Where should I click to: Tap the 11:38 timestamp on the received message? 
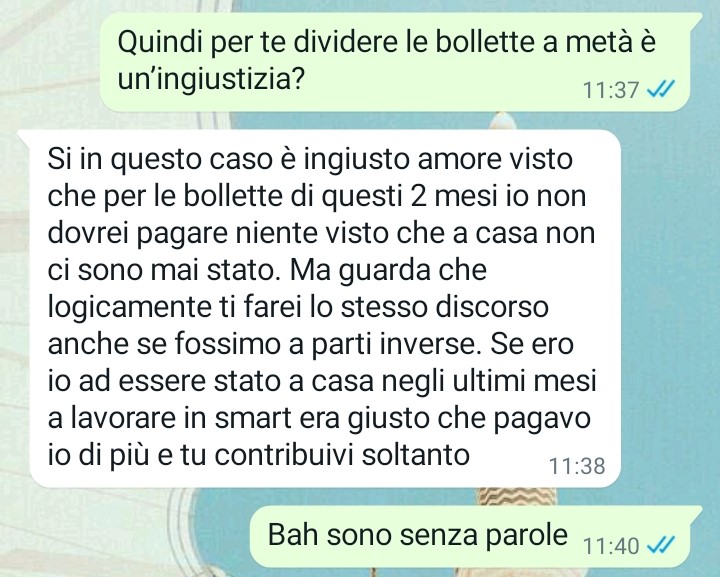pos(577,466)
